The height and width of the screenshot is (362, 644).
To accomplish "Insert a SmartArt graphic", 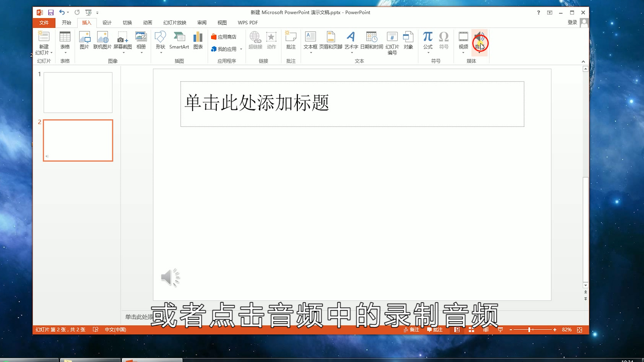I will pos(179,40).
